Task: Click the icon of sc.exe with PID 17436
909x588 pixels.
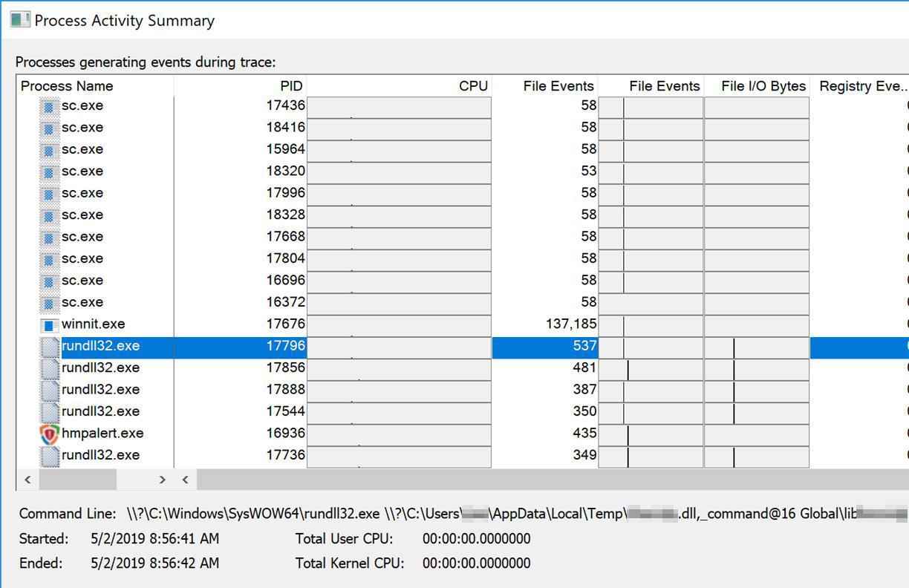Action: pyautogui.click(x=49, y=106)
